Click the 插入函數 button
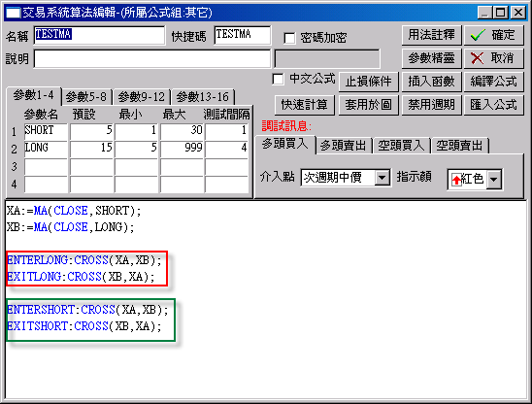532x404 pixels. pos(431,82)
